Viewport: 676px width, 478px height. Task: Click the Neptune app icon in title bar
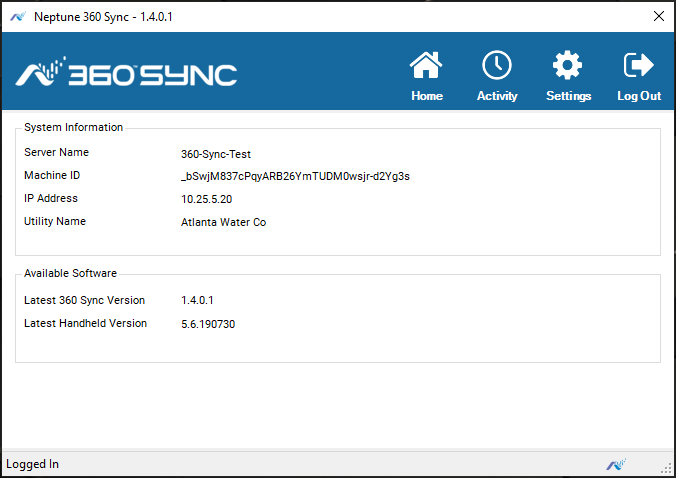click(x=17, y=16)
